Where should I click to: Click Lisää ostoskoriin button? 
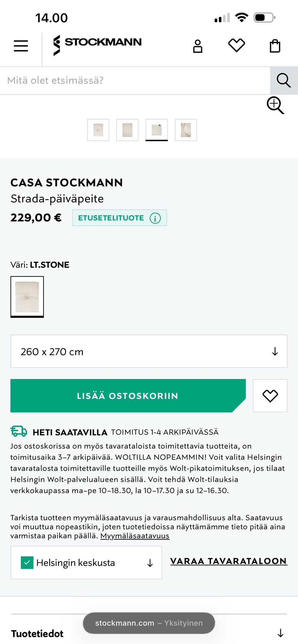point(128,396)
